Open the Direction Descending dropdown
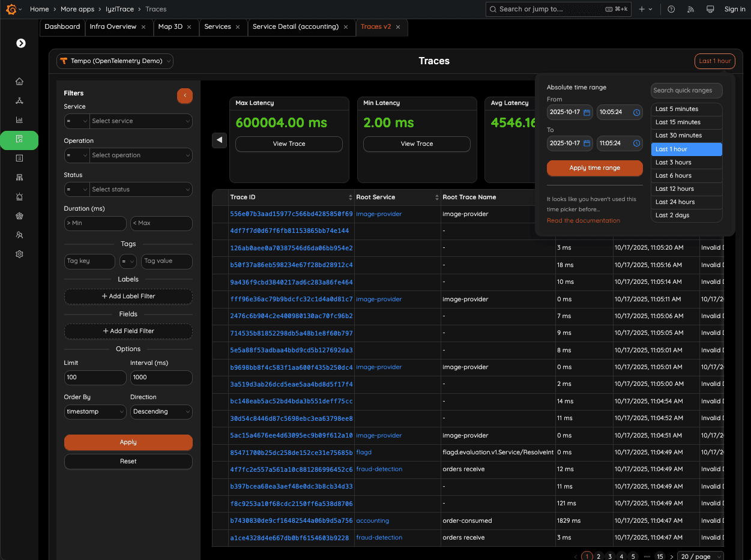751x560 pixels. coord(161,412)
